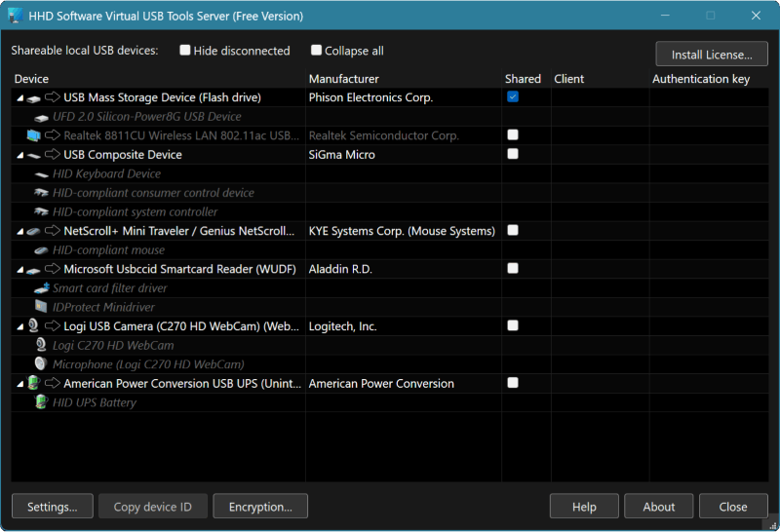Open the Install License dialog
780x532 pixels.
(712, 55)
